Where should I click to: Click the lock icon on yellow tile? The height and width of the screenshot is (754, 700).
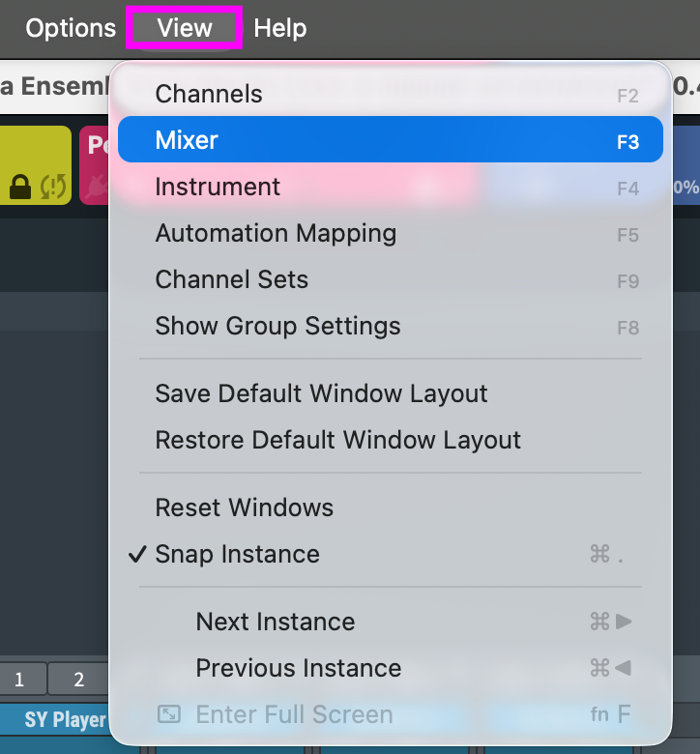(x=19, y=186)
